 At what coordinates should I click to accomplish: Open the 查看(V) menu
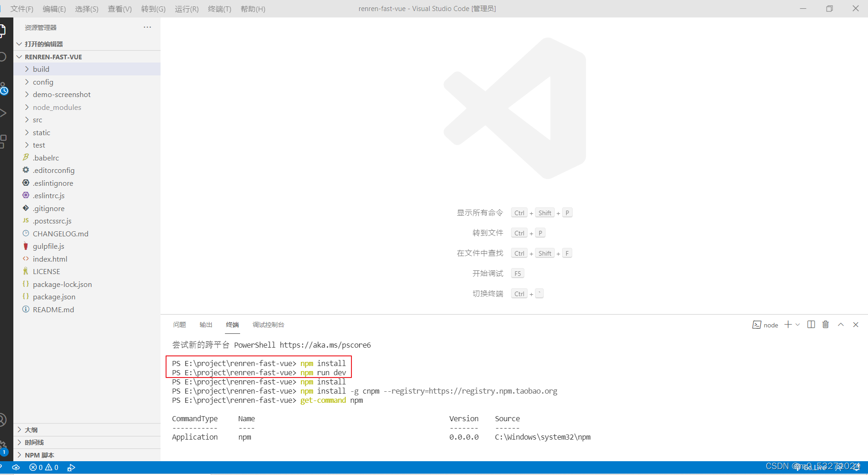120,9
